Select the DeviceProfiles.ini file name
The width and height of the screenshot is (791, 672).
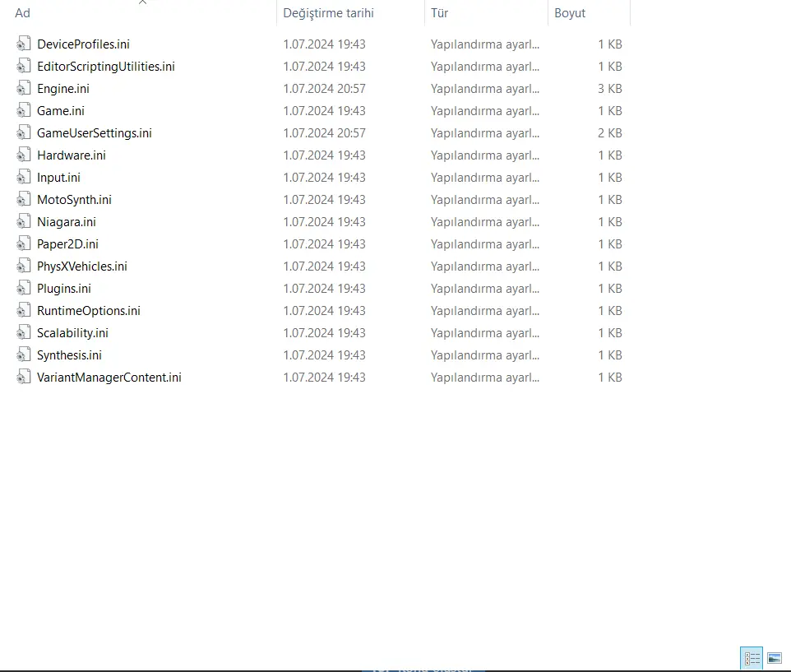click(83, 44)
